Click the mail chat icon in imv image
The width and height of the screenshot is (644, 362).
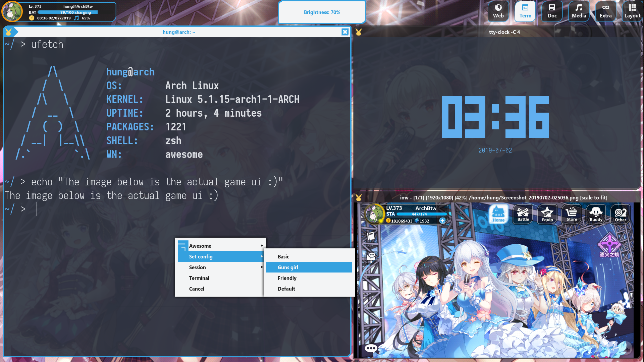click(x=371, y=257)
